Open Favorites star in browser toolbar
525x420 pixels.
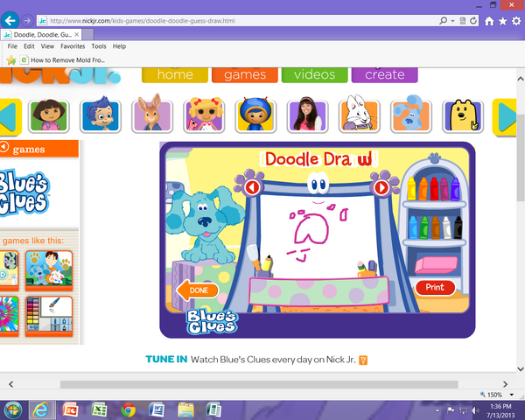[502, 21]
